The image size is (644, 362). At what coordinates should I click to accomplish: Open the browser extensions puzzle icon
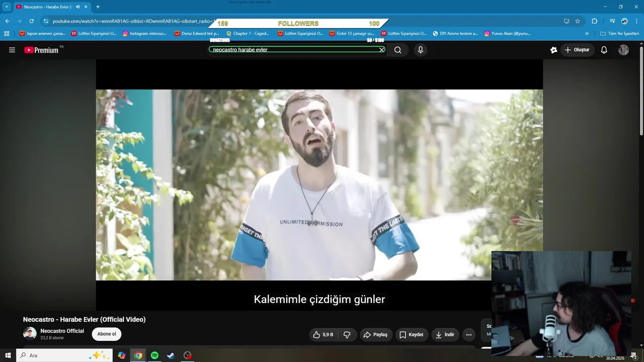(x=594, y=21)
